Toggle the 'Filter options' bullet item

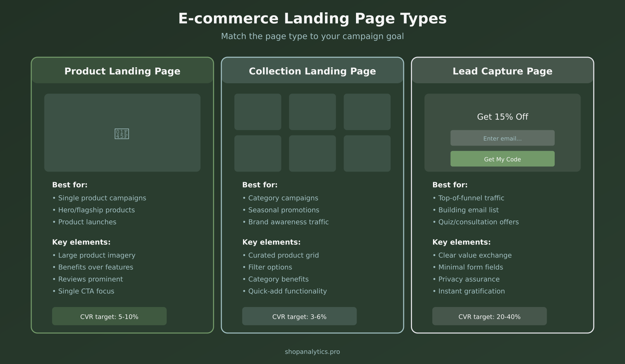[270, 267]
